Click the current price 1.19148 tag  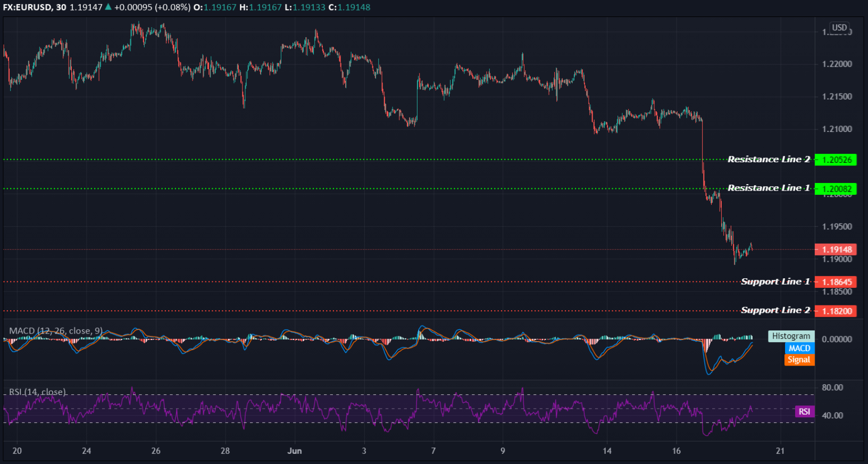[836, 250]
